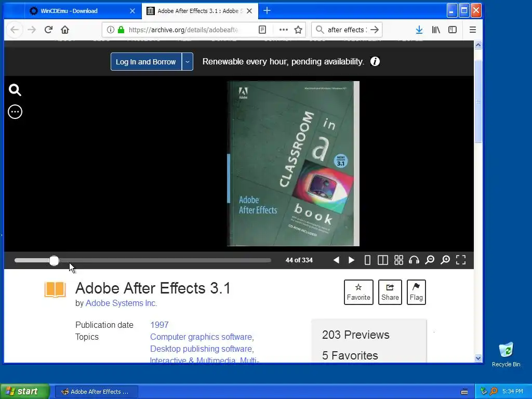Viewport: 532px width, 399px height.
Task: Click the Log In and Borrow button
Action: click(146, 62)
